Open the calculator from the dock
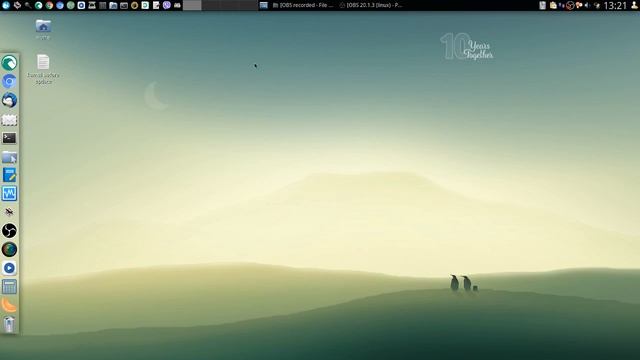 (x=9, y=287)
